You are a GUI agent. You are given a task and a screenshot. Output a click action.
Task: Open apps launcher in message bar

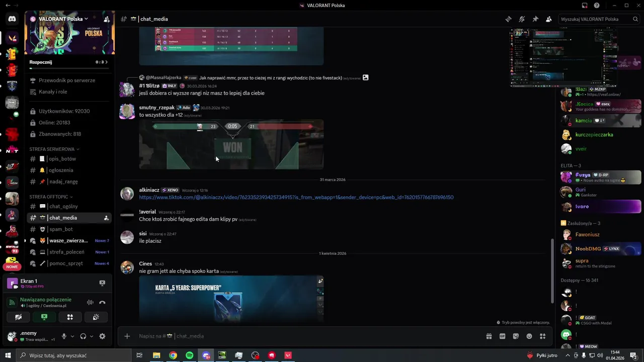(542, 336)
